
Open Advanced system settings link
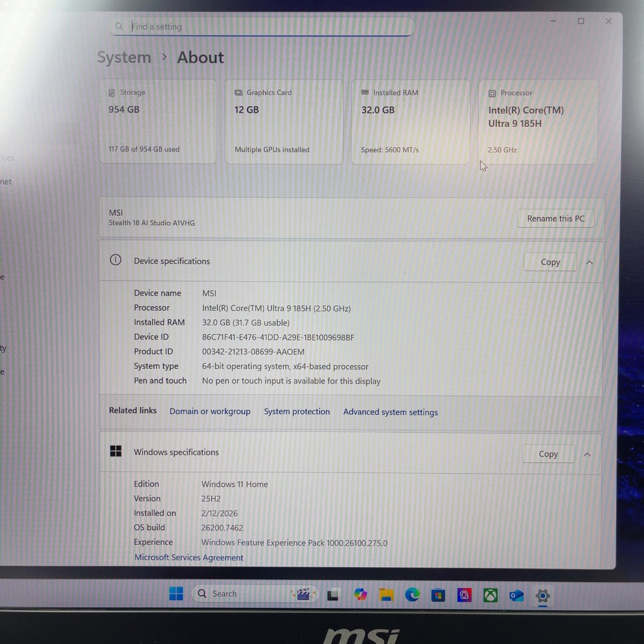coord(390,412)
